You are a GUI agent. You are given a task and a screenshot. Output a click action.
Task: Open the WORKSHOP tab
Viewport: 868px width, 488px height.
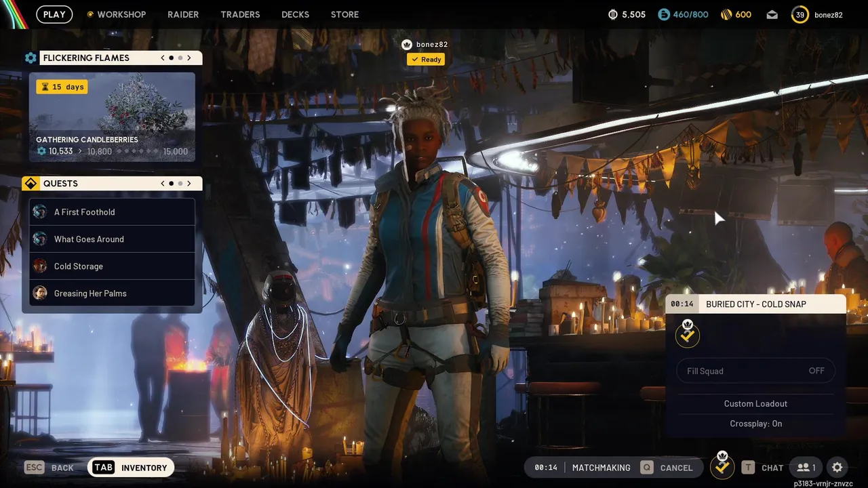pos(116,14)
